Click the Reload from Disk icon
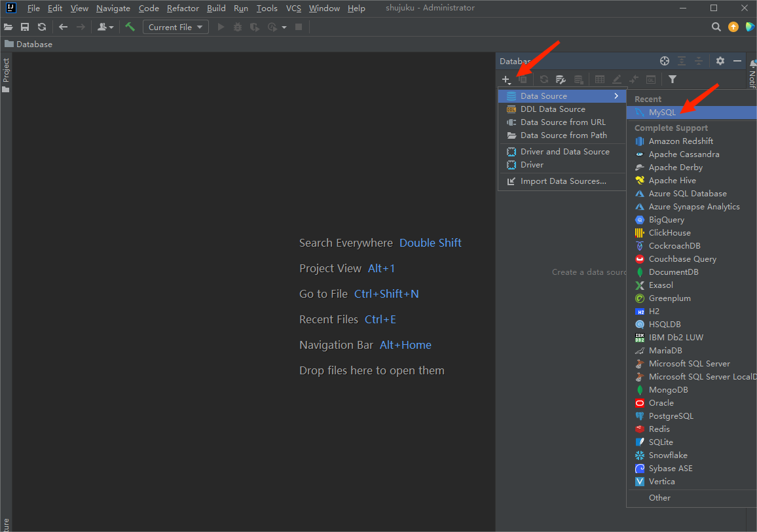The width and height of the screenshot is (757, 532). (x=42, y=27)
